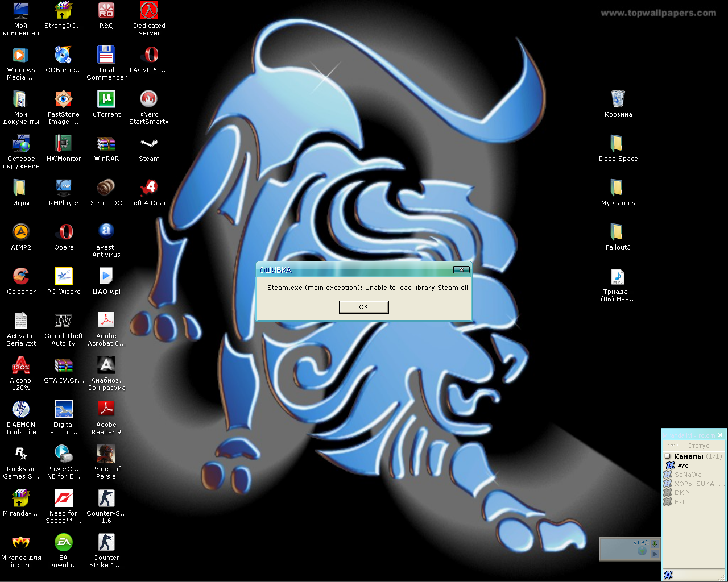Select the Grand Theft Auto IV icon
728x582 pixels.
click(64, 322)
